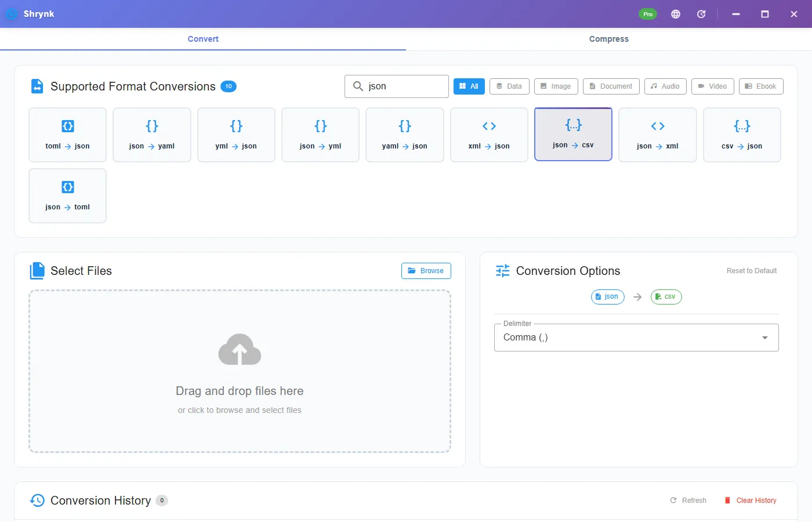
Task: Click the Shrynk app logo
Action: [12, 14]
